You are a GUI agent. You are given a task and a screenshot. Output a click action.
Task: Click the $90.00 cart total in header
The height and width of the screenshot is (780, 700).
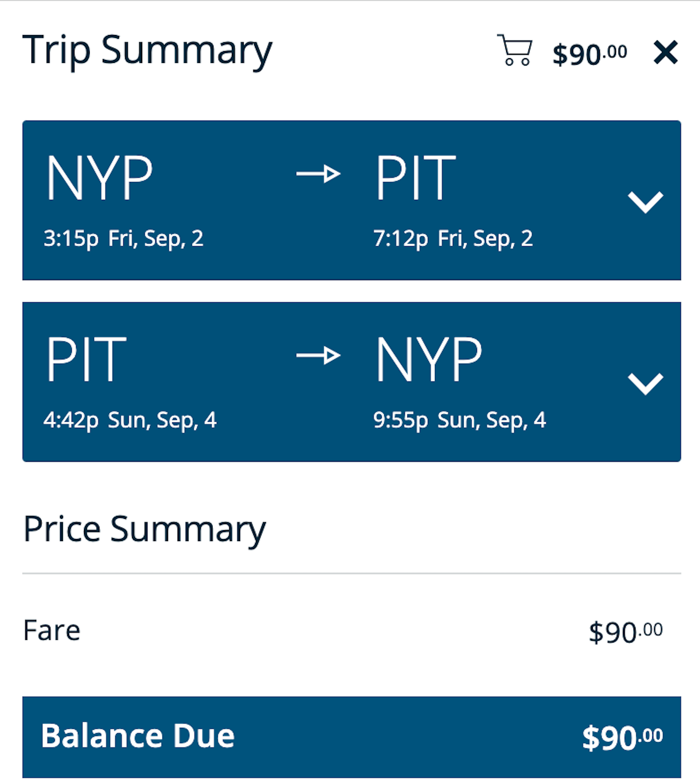[589, 55]
